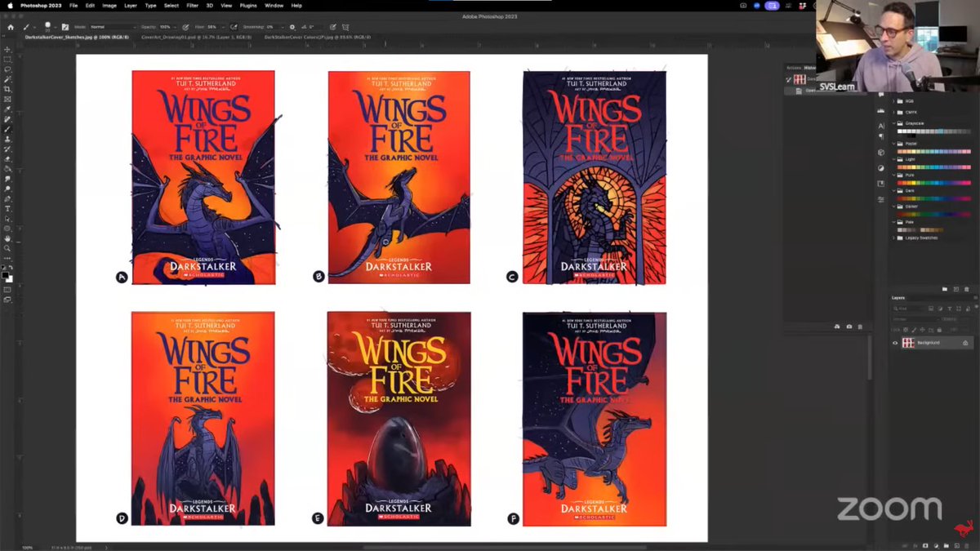Select the Frame tool
This screenshot has height=551, width=980.
pos(7,99)
